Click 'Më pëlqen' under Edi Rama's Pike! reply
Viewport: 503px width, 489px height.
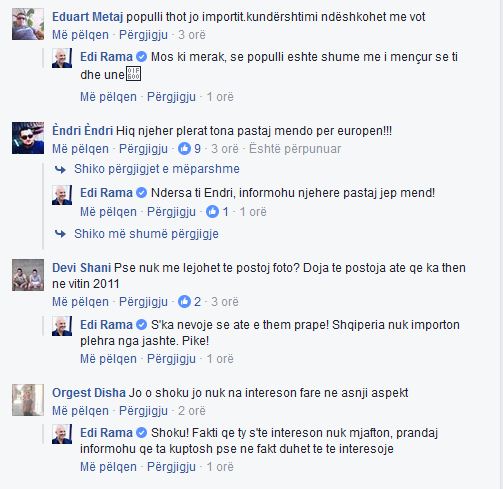[x=108, y=359]
